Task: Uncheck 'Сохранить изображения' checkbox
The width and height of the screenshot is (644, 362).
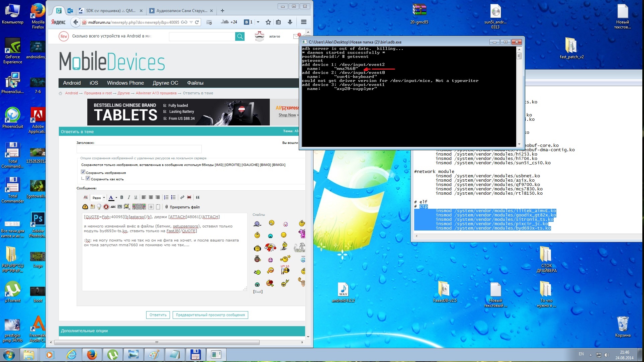Action: coord(83,172)
